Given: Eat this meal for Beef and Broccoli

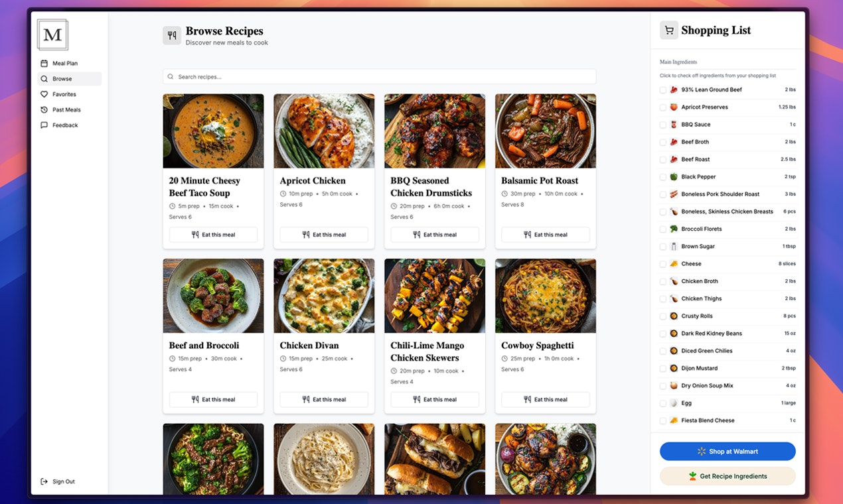Looking at the screenshot, I should tap(213, 400).
